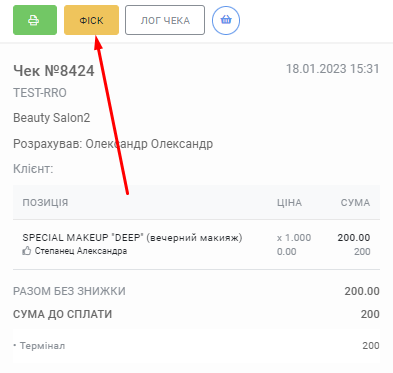Click the thumbs-up icon beside Степанец Александра
This screenshot has width=393, height=373.
(x=27, y=251)
